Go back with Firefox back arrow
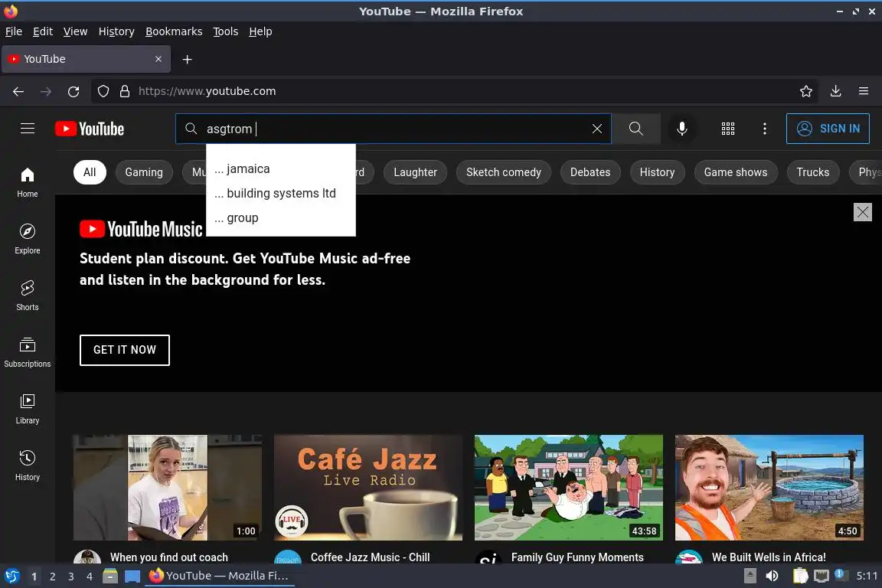Image resolution: width=882 pixels, height=588 pixels. pyautogui.click(x=18, y=91)
